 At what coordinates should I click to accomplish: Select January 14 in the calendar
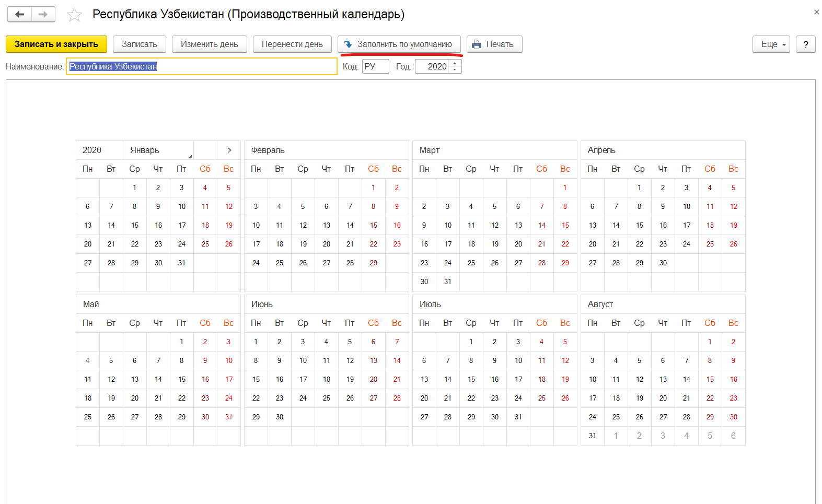coord(111,225)
